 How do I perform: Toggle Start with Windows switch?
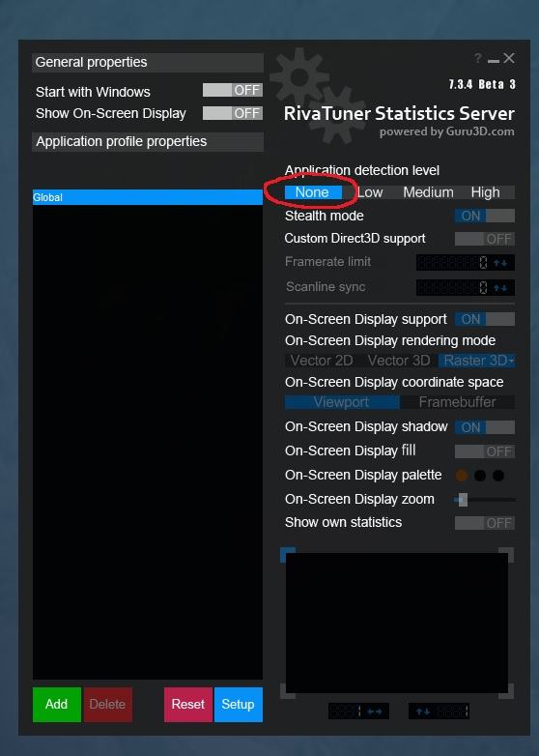tap(233, 90)
